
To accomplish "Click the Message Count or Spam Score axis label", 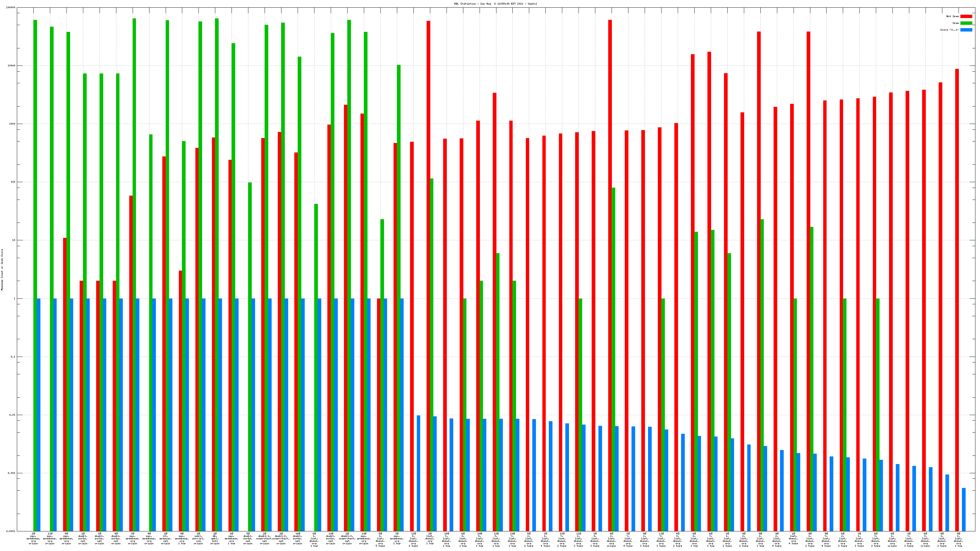I will (2, 270).
